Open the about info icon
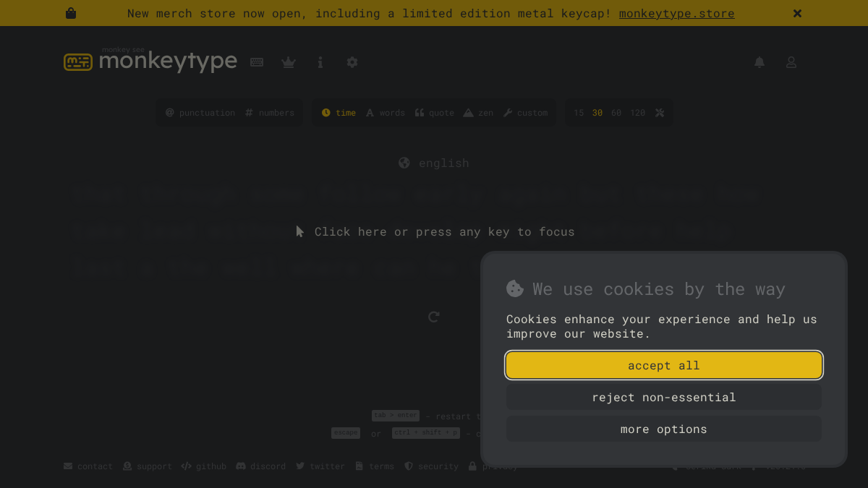Viewport: 868px width, 488px height. point(320,62)
